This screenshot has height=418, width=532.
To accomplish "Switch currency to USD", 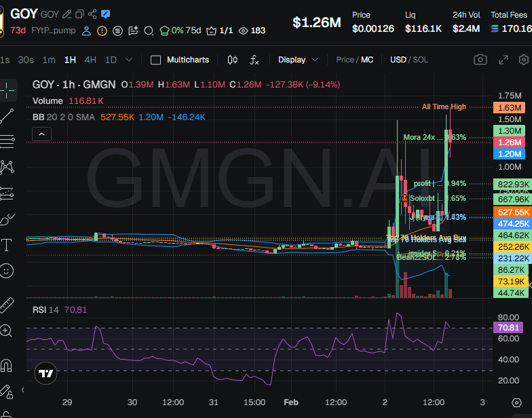I will (398, 60).
